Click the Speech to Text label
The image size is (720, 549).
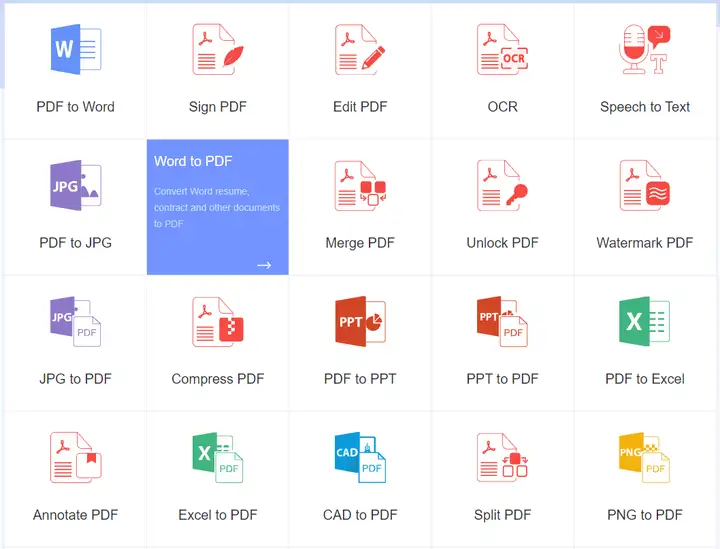(645, 107)
